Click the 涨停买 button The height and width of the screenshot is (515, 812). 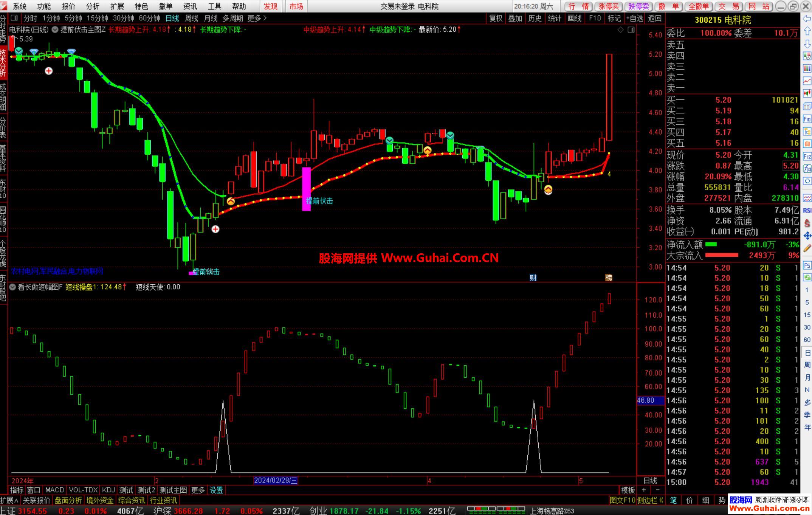609,6
